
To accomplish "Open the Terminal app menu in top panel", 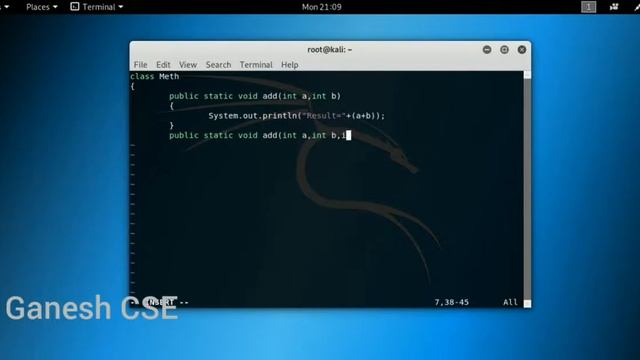I will point(97,7).
